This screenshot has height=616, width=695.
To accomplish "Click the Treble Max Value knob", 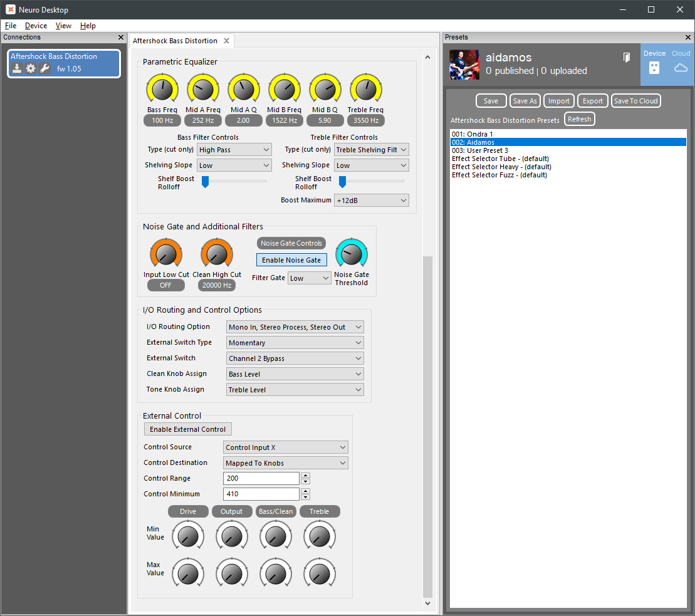I will pos(320,574).
